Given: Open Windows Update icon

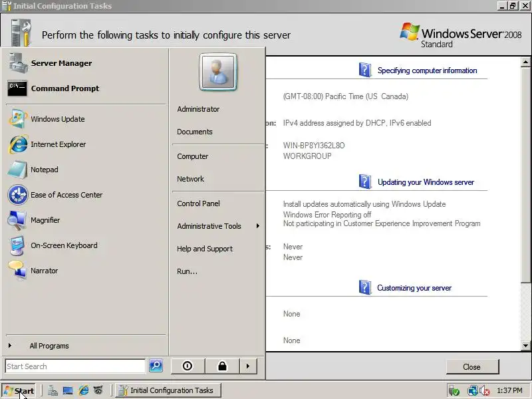Looking at the screenshot, I should (18, 119).
